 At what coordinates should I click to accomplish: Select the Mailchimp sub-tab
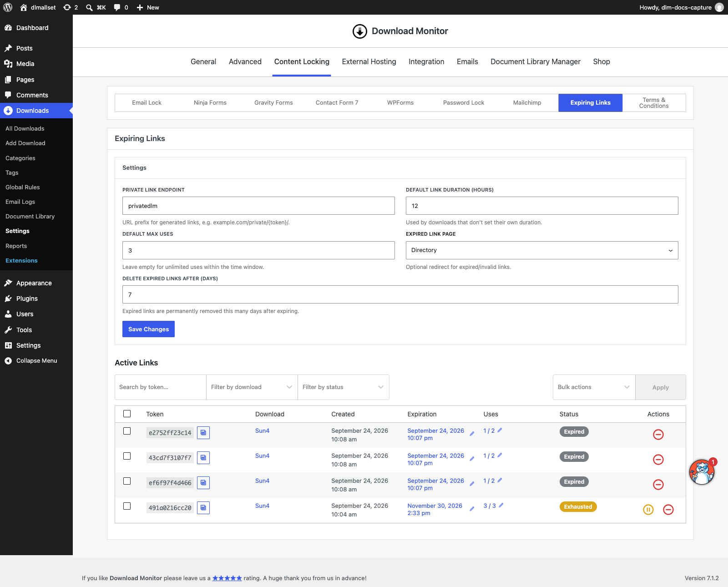click(x=527, y=103)
